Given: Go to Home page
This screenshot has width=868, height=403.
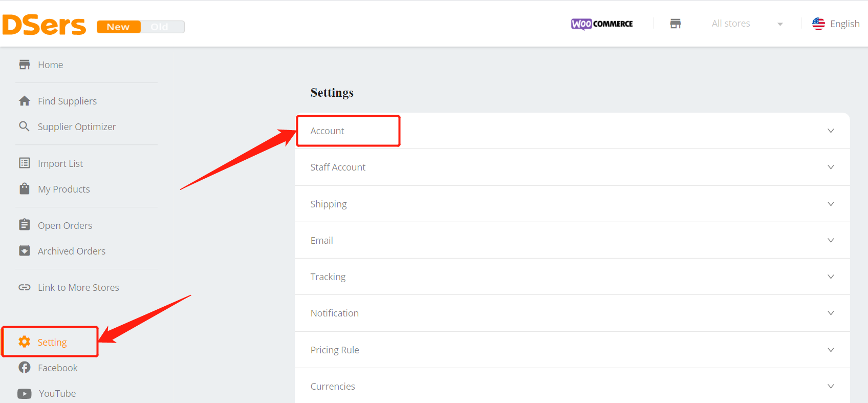Looking at the screenshot, I should (x=50, y=65).
